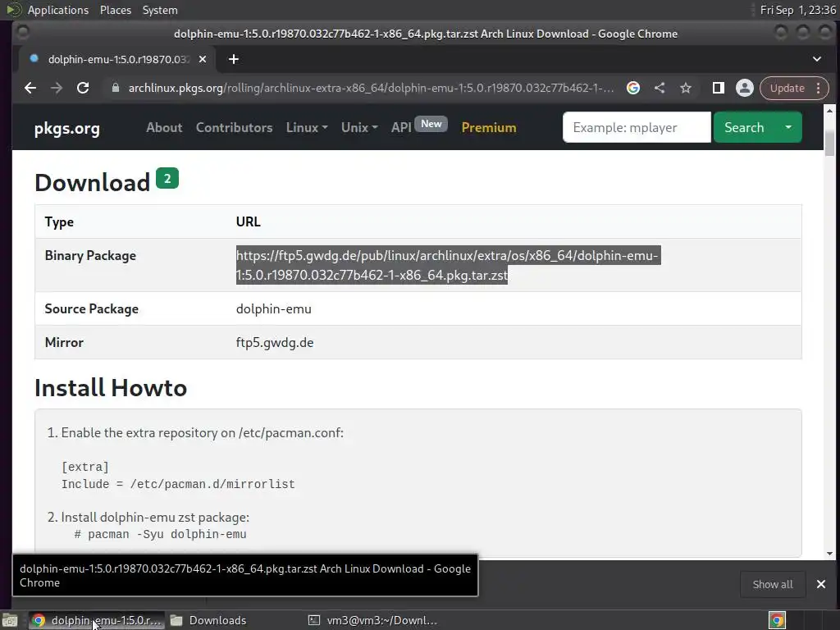Click the clock in the top panel
840x630 pixels.
pos(797,10)
